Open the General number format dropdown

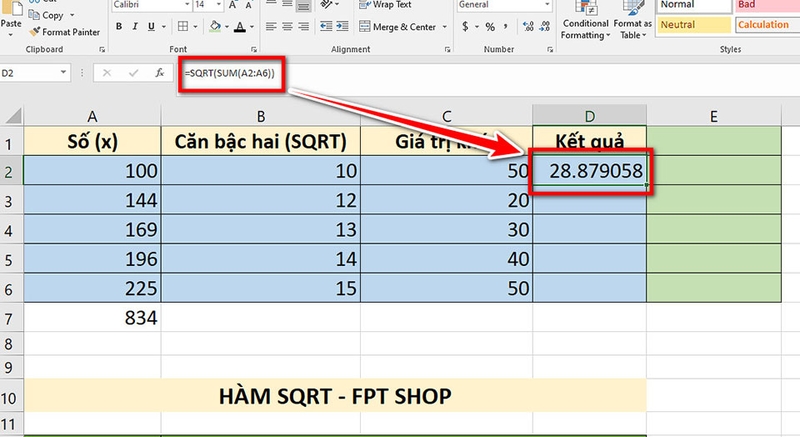547,5
